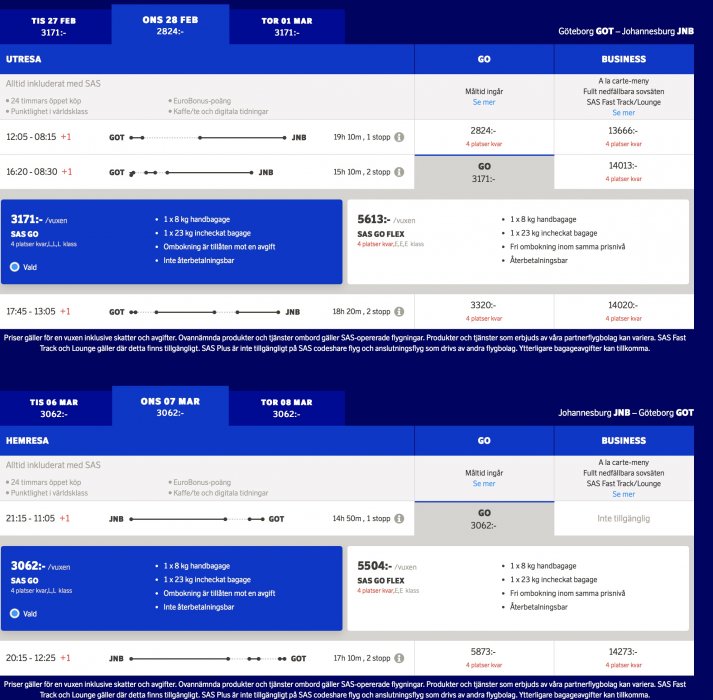Screen dimensions: 713x700
Task: Open info icon for 21:15 - 11:05 return flight
Action: (x=399, y=519)
